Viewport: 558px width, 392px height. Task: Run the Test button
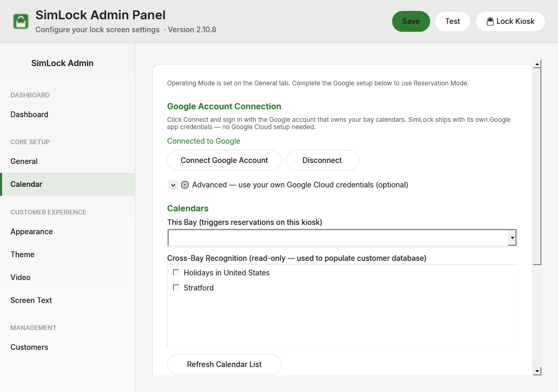click(x=452, y=21)
